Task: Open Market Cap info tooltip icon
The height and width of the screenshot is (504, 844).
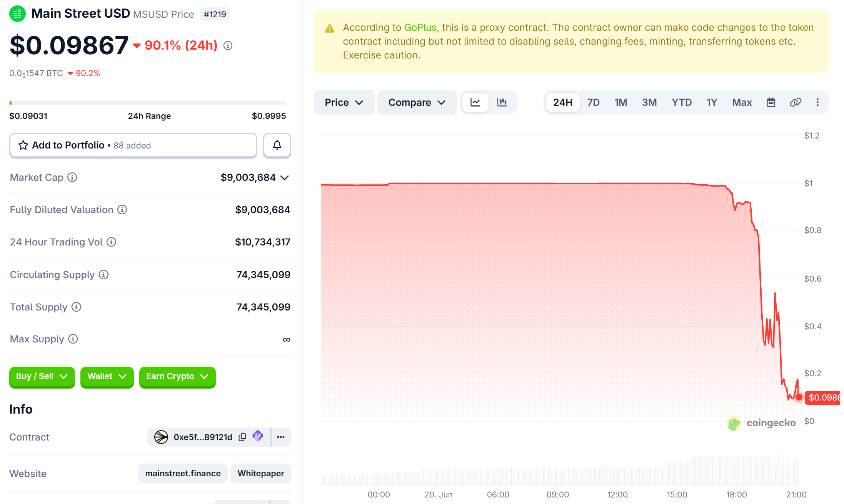Action: pos(72,177)
